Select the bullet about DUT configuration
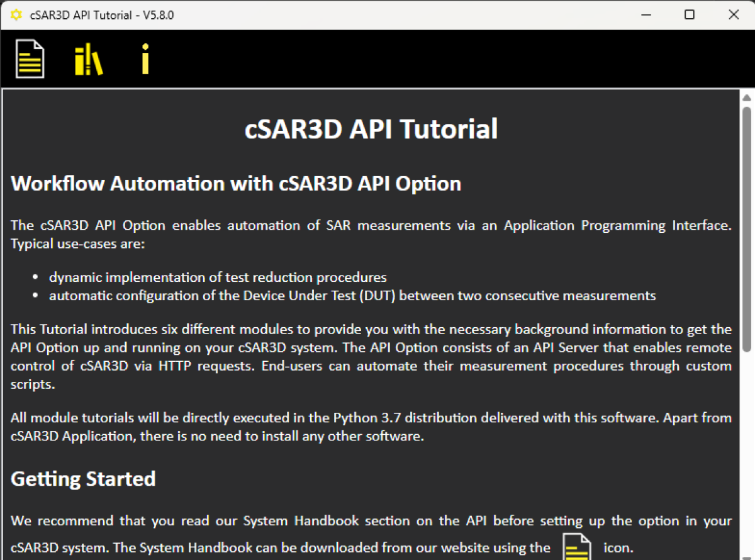Screen dimensions: 755x560 coord(352,295)
